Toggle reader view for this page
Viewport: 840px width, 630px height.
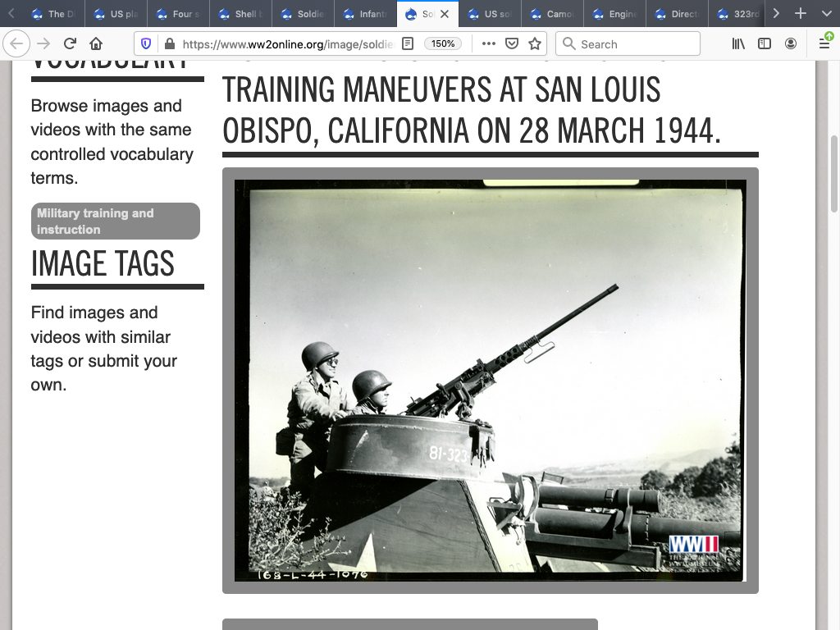coord(408,43)
